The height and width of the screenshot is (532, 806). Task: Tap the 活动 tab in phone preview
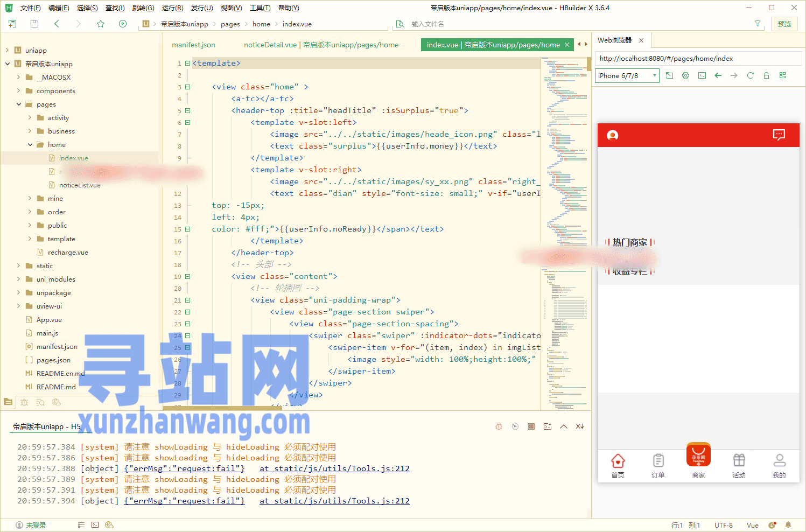[739, 466]
